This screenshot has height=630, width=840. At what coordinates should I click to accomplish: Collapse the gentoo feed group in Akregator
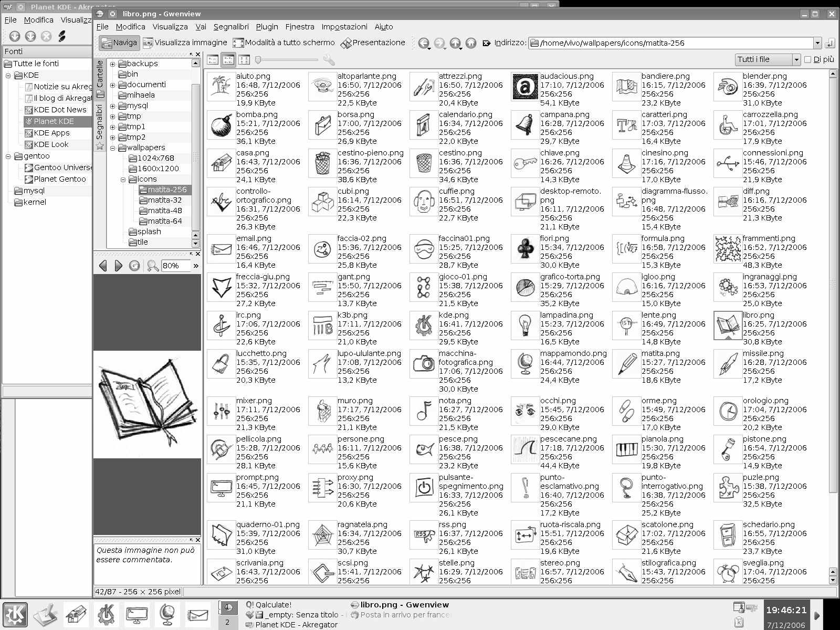pyautogui.click(x=8, y=156)
